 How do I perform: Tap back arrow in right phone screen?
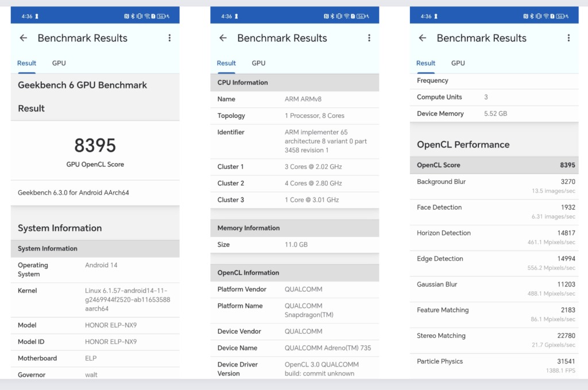tap(422, 38)
